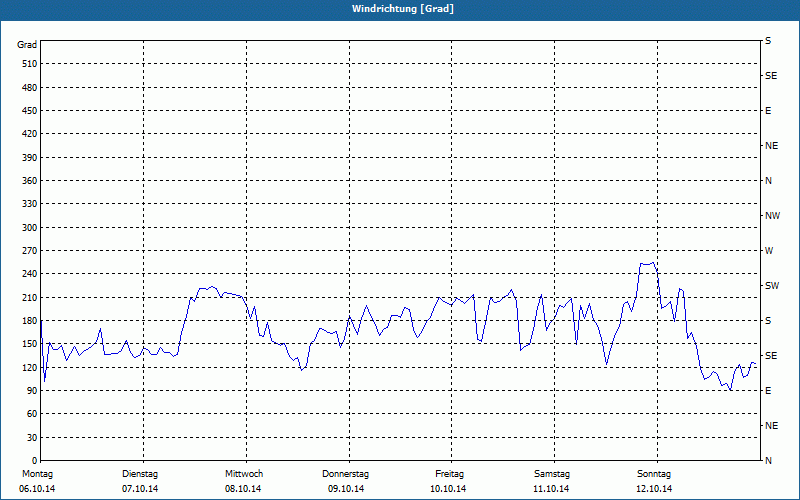This screenshot has width=800, height=500.
Task: Select the E compass label level with 450
Action: [x=768, y=111]
